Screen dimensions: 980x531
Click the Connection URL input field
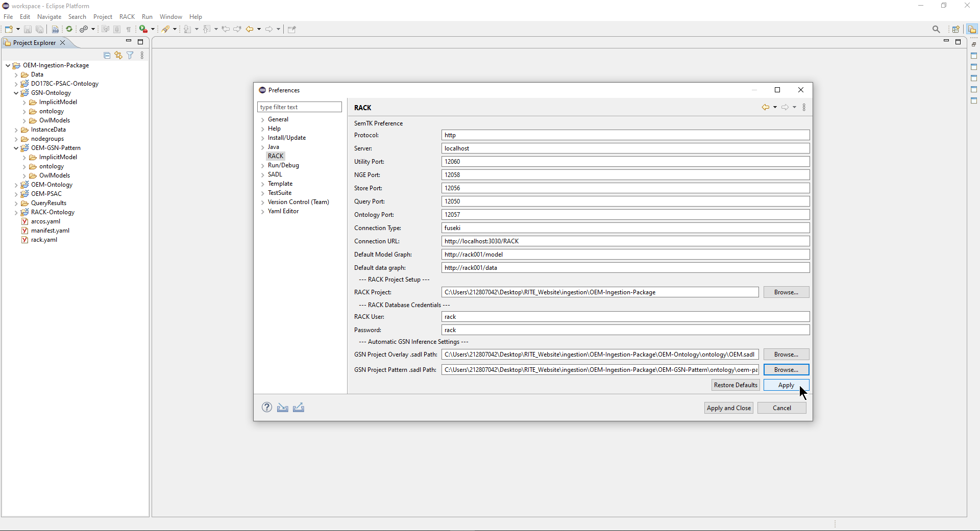pos(625,241)
